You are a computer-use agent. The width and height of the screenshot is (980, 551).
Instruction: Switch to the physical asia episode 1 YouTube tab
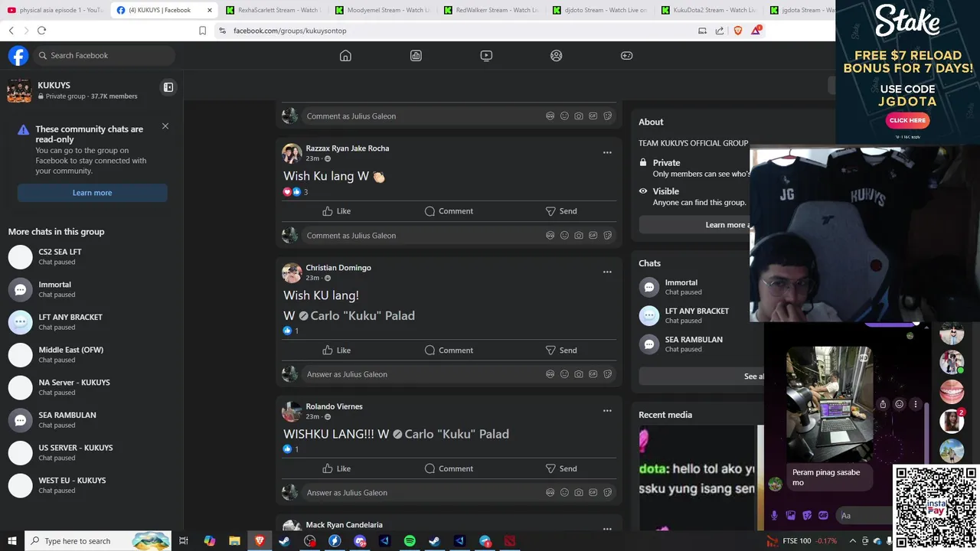(x=56, y=10)
